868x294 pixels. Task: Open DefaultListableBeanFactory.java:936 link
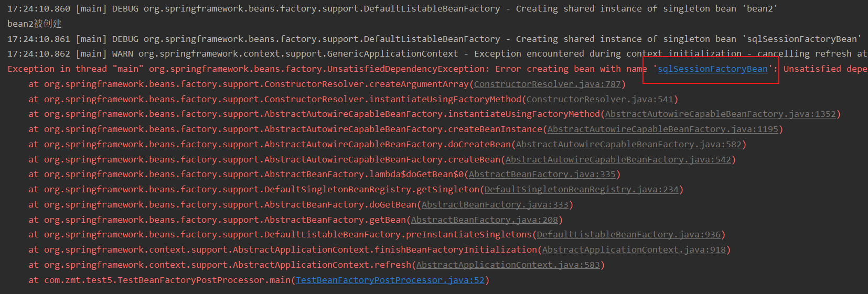(628, 235)
